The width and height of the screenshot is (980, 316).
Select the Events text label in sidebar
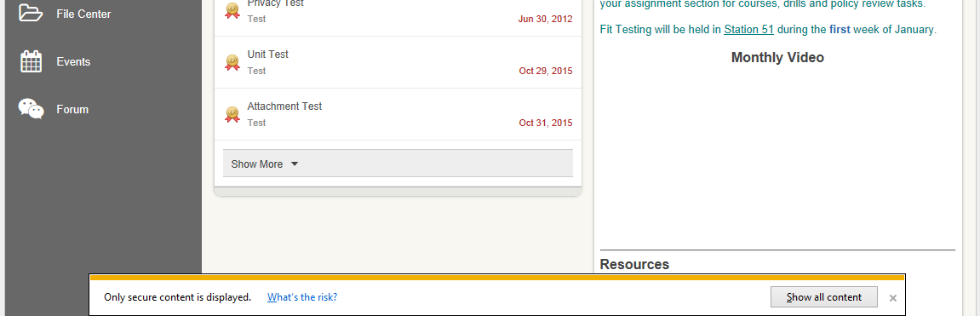pyautogui.click(x=74, y=62)
